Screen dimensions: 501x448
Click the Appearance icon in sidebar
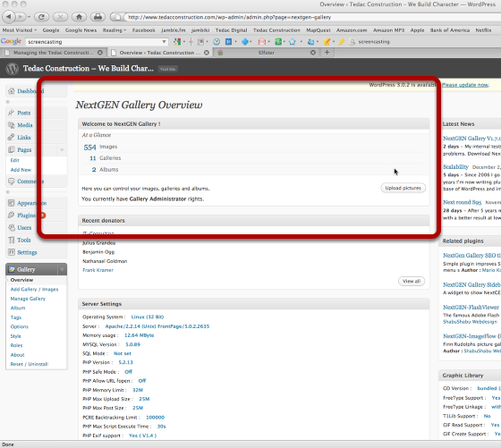(x=12, y=203)
